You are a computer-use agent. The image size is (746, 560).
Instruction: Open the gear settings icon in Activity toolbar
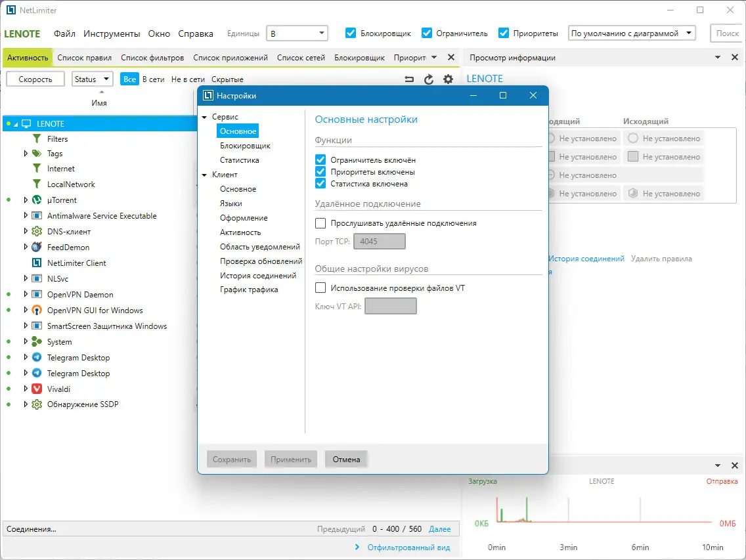pyautogui.click(x=448, y=79)
